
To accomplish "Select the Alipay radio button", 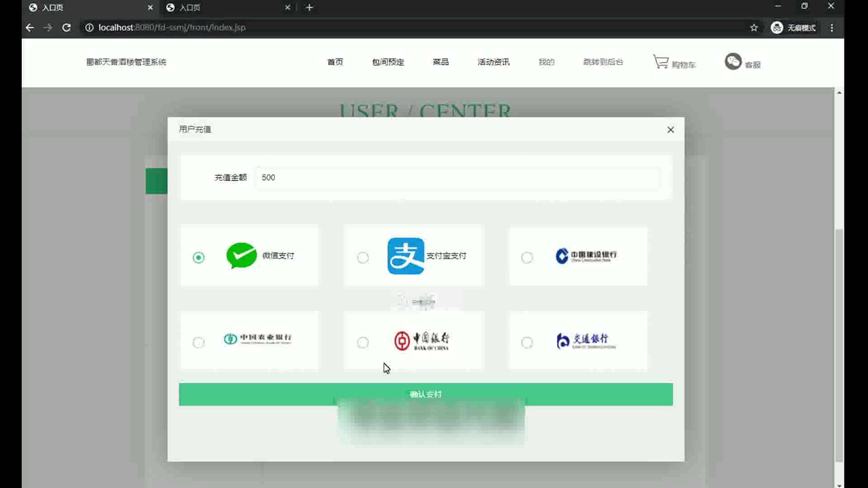I will (363, 258).
